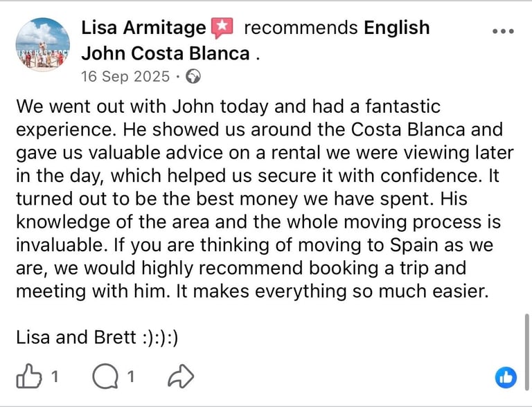Click the blue Like reaction badge
Viewport: 532px width, 407px height.
(x=506, y=377)
